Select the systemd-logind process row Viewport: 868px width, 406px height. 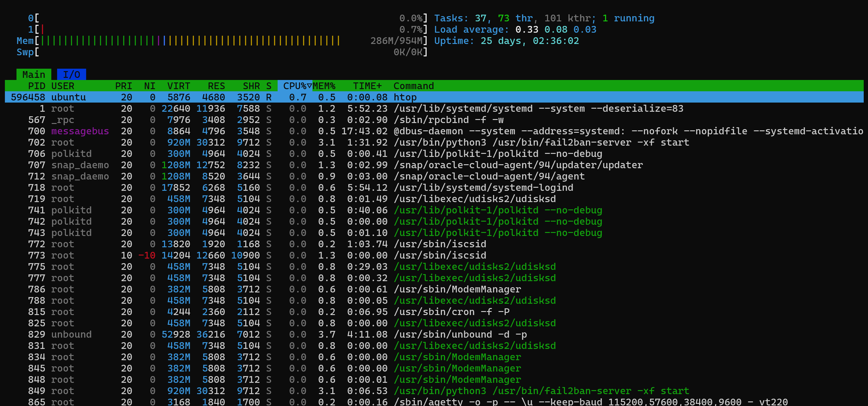[483, 187]
